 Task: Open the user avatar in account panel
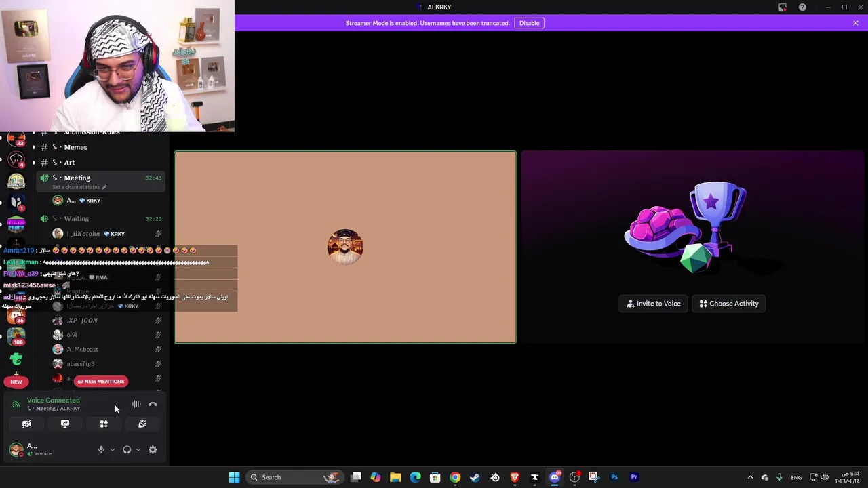[16, 449]
